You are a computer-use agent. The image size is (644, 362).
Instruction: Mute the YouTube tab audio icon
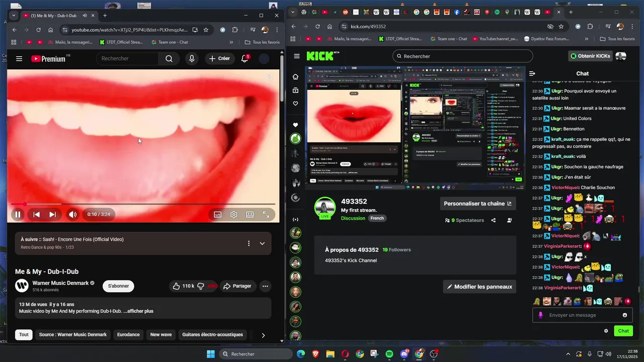point(85,16)
